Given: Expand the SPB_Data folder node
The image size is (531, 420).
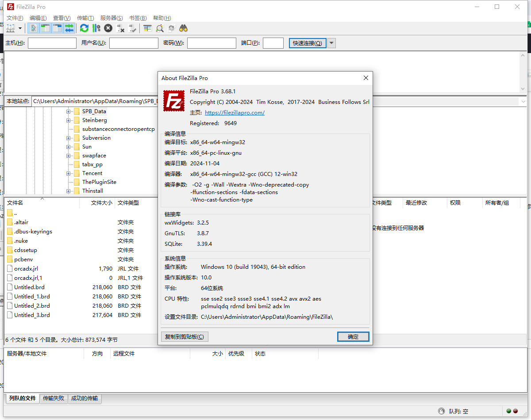Looking at the screenshot, I should click(x=69, y=111).
